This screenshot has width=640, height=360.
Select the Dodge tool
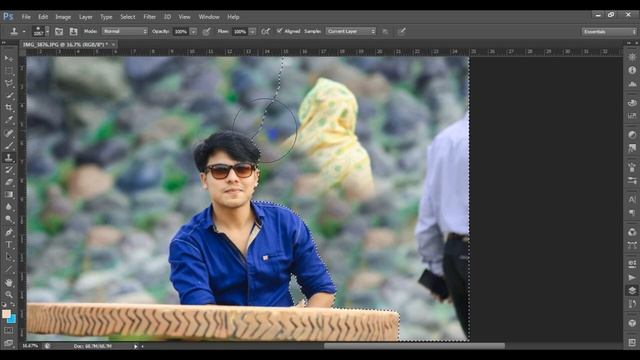click(9, 220)
